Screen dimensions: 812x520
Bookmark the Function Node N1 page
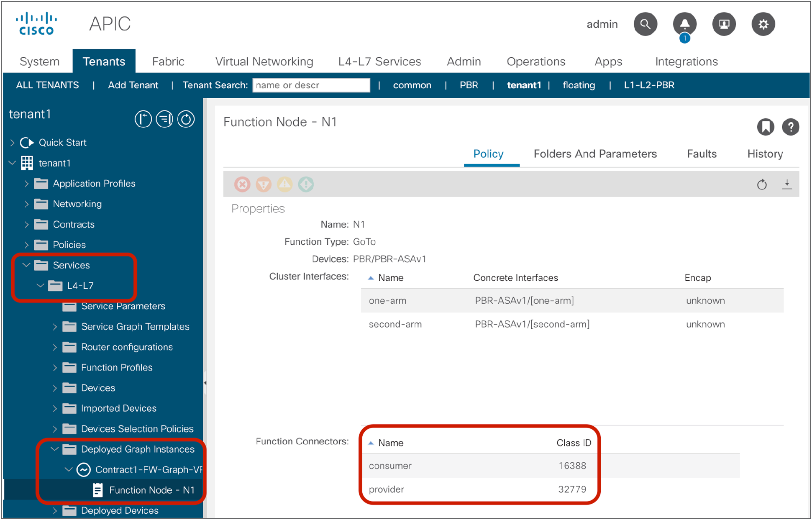point(766,127)
